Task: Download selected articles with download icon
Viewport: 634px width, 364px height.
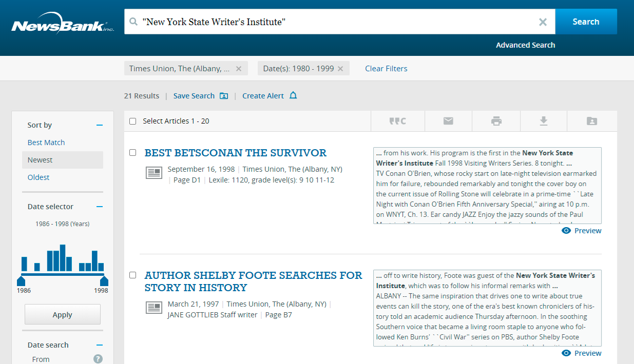Action: 544,121
